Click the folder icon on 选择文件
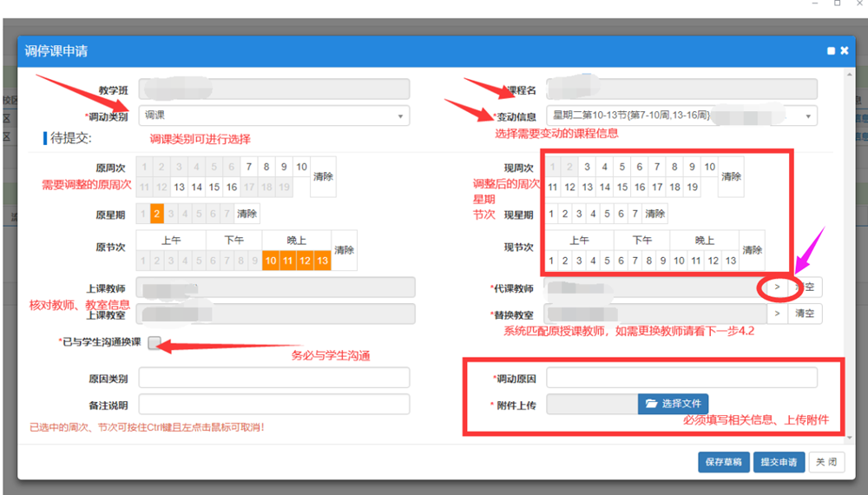868x495 pixels. click(651, 404)
